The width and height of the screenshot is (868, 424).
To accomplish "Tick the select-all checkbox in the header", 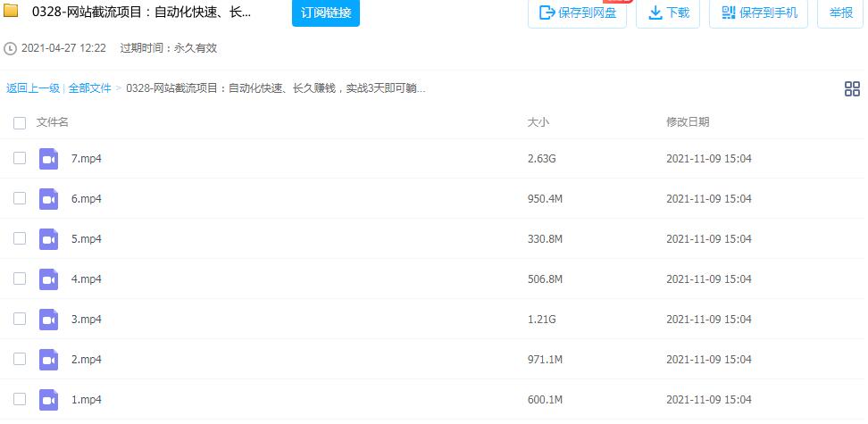I will (20, 123).
